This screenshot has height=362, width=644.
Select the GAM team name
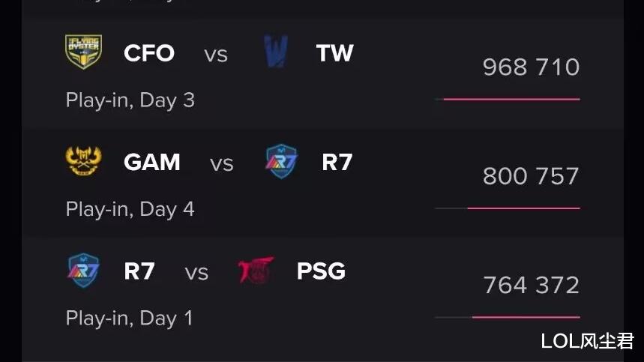click(152, 162)
